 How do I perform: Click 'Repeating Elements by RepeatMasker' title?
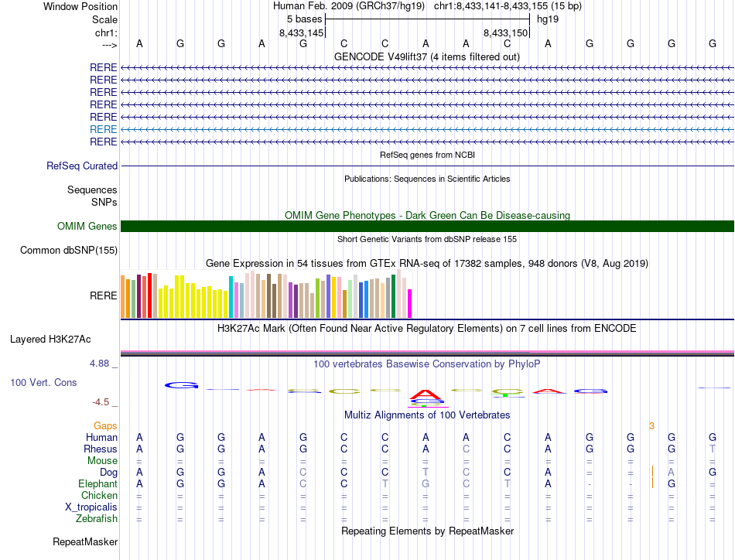point(427,531)
